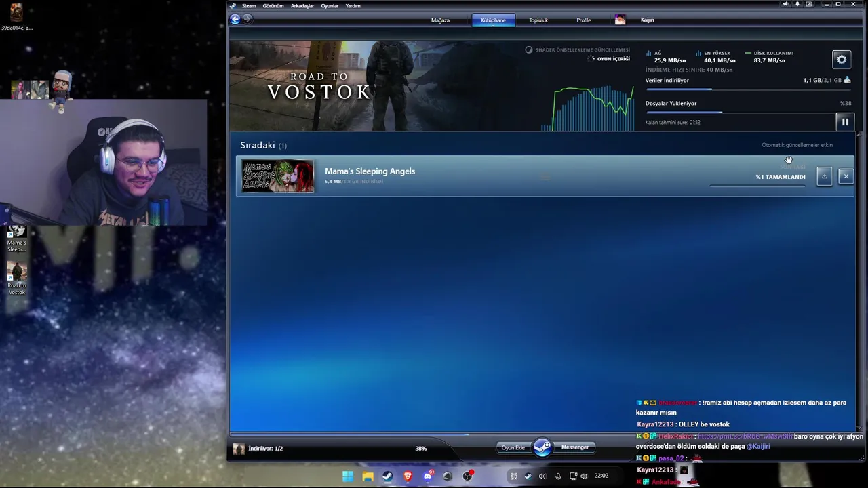Select the Kütüphane tab
The image size is (868, 488).
pos(493,20)
